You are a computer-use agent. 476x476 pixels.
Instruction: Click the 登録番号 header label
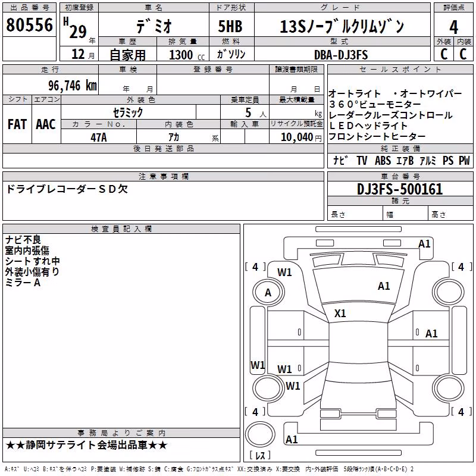pos(213,70)
